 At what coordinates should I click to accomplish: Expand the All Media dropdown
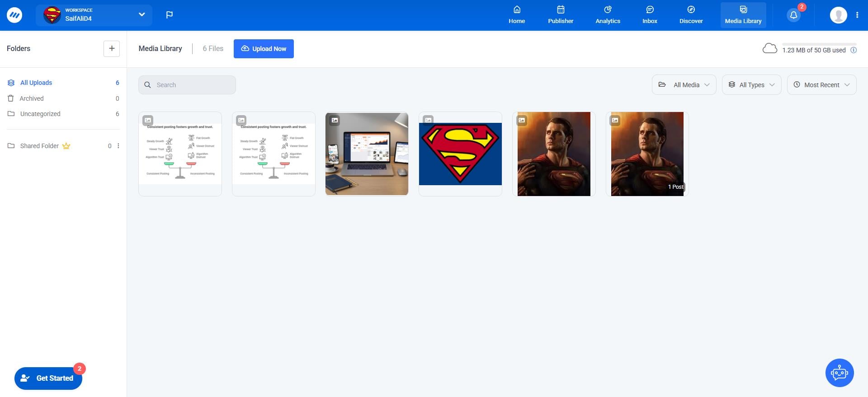point(684,85)
